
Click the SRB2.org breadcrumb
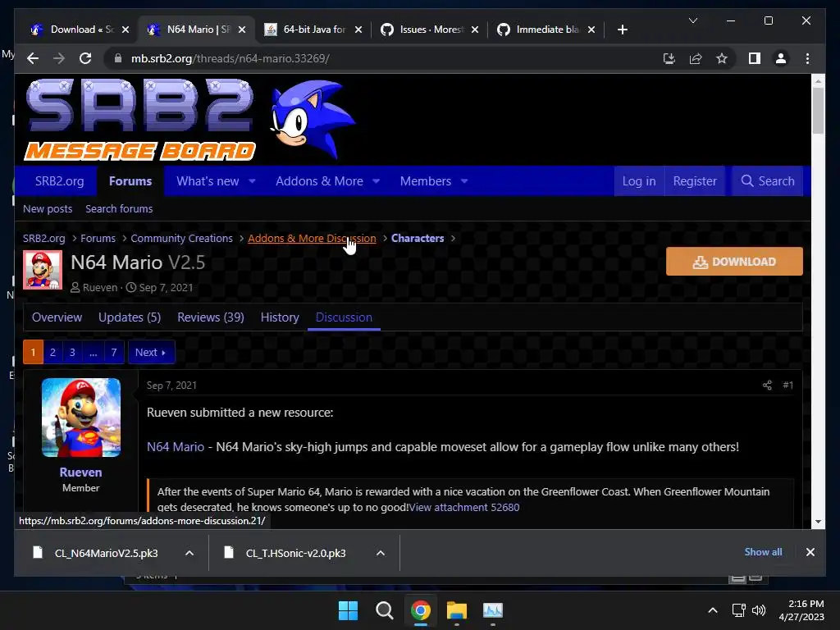pos(44,239)
